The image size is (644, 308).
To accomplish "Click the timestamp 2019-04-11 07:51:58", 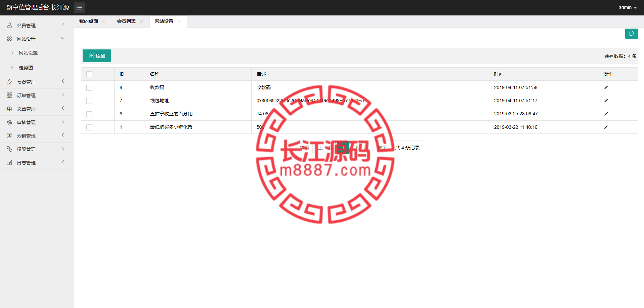I will (x=516, y=87).
